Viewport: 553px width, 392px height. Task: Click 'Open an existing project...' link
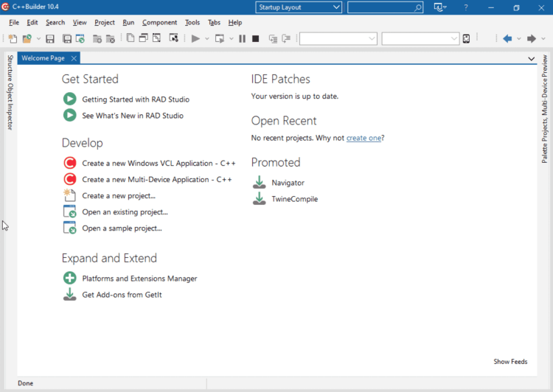tap(125, 212)
